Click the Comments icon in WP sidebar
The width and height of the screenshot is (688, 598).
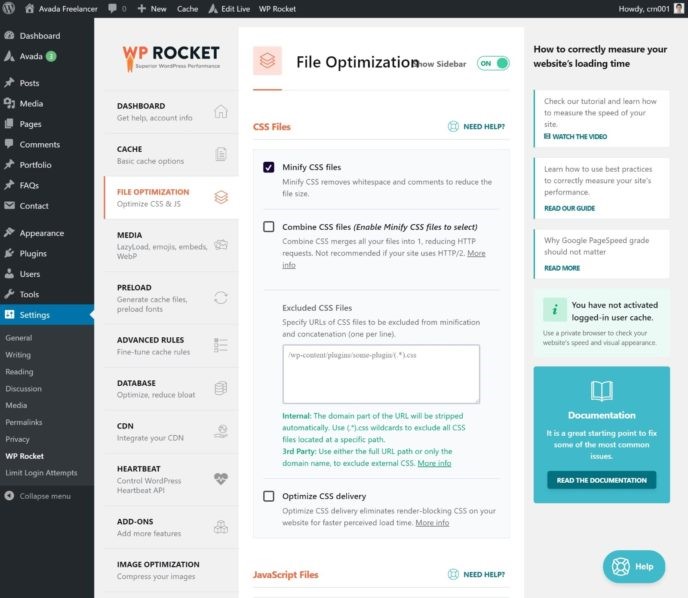pos(9,144)
